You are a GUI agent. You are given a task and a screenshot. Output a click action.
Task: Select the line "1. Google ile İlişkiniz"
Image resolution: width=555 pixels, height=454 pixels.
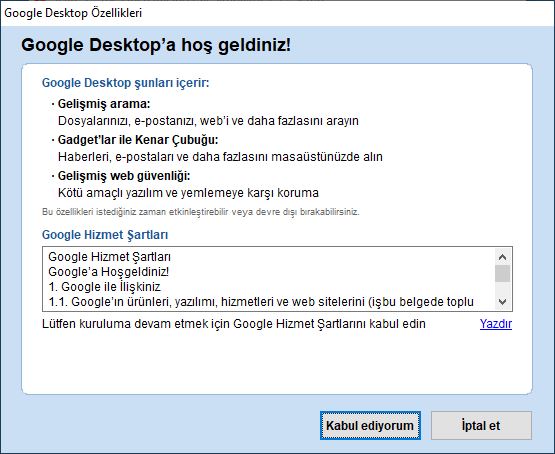pyautogui.click(x=104, y=287)
